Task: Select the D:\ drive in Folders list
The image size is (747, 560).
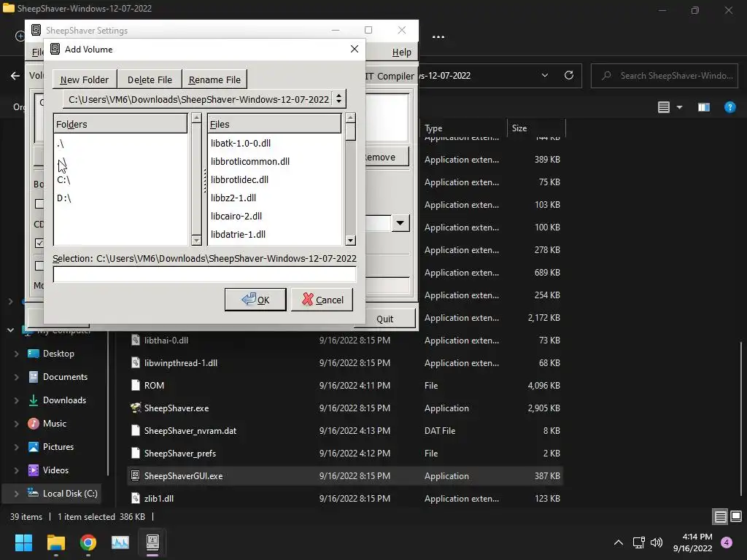Action: (64, 198)
